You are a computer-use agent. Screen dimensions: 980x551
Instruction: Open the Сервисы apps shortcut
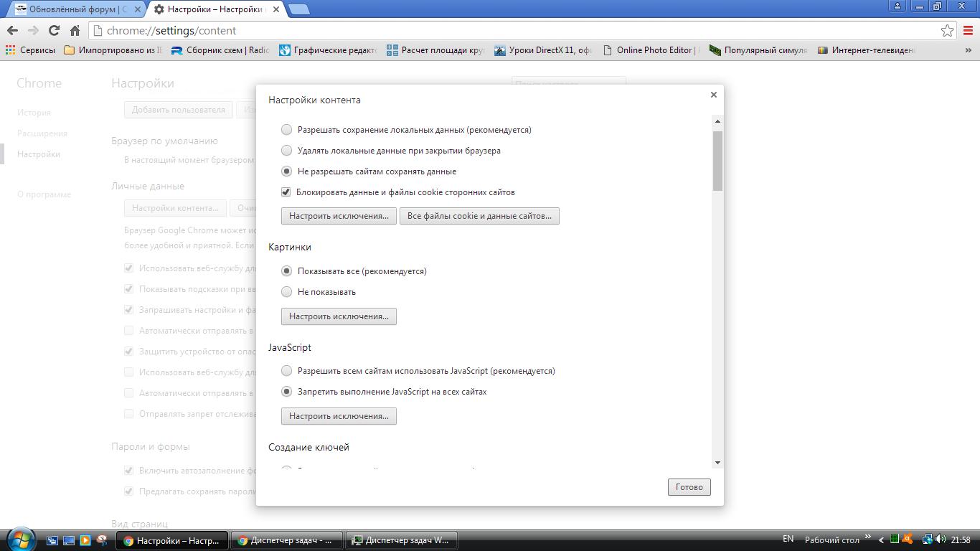point(30,50)
